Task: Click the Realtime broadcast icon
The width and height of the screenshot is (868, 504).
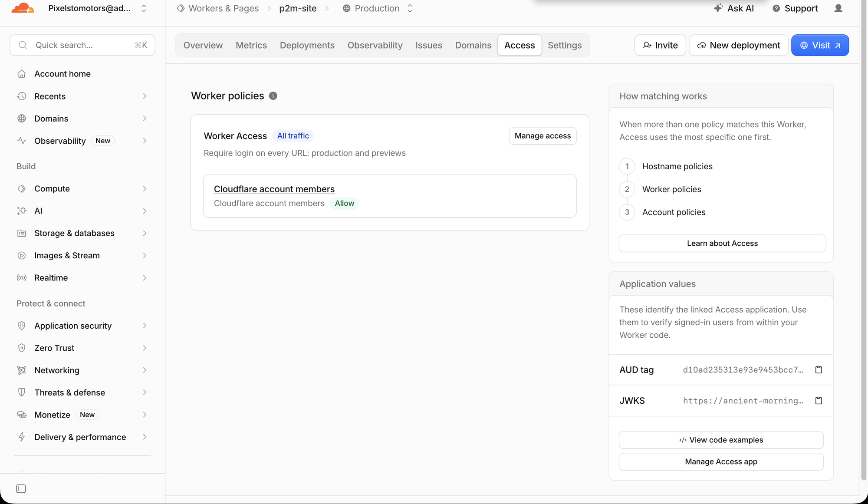Action: pyautogui.click(x=22, y=278)
